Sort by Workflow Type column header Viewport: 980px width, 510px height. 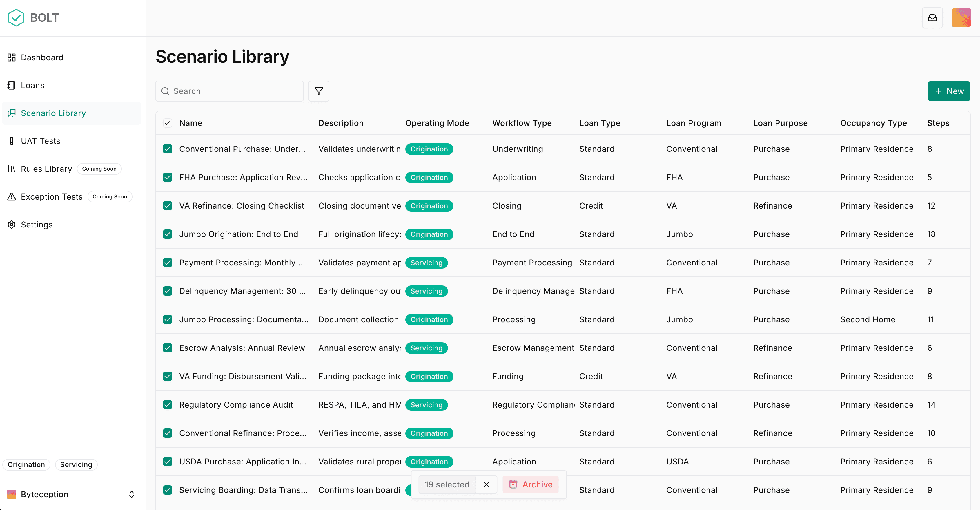click(x=522, y=123)
